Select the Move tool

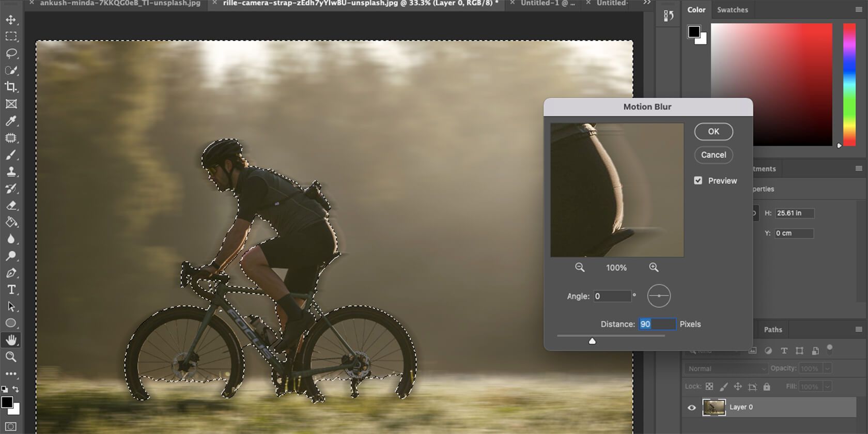11,20
